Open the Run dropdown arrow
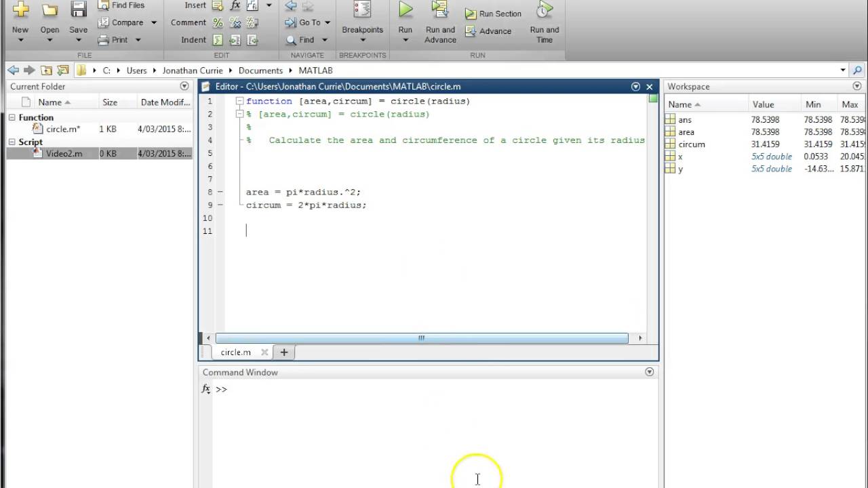 [406, 40]
